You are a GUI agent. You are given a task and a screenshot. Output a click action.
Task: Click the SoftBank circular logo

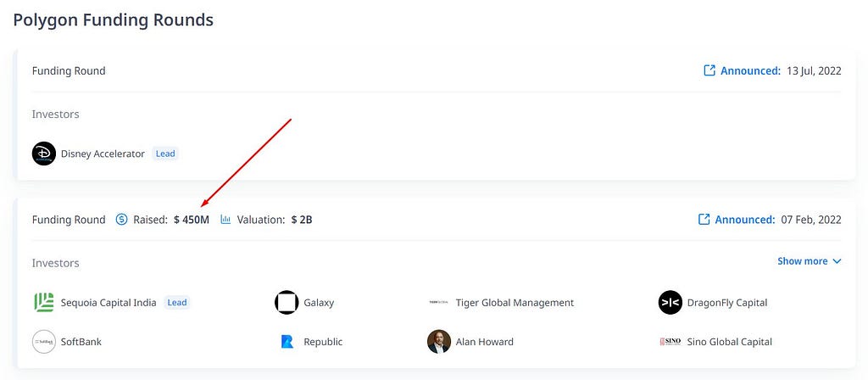[44, 342]
